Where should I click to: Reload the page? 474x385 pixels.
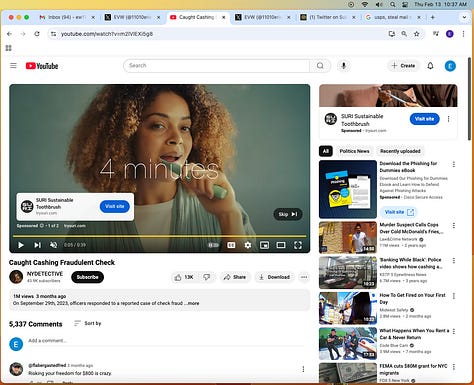pyautogui.click(x=37, y=34)
